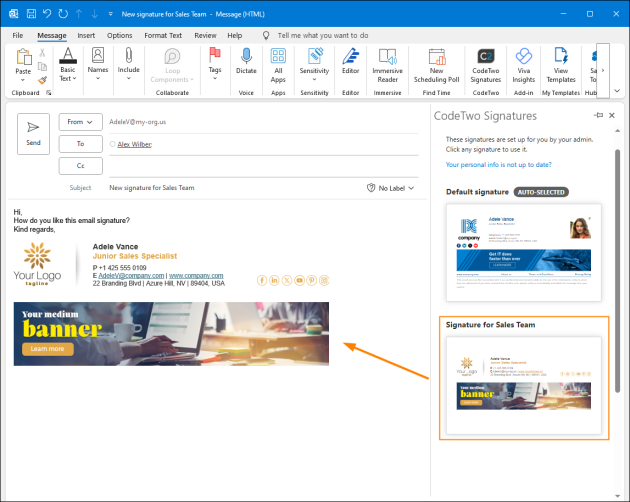The image size is (630, 502).
Task: Undo the last action in title bar
Action: click(47, 14)
